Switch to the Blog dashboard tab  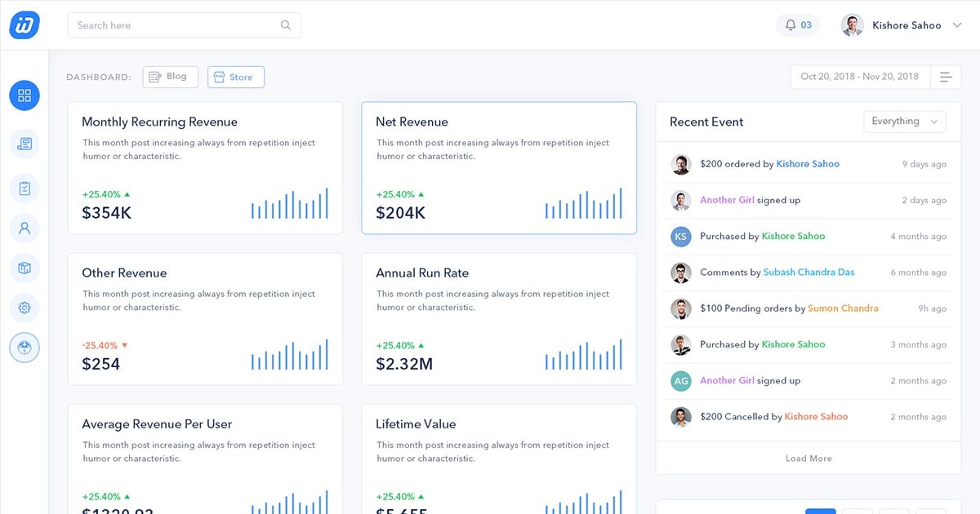(170, 77)
